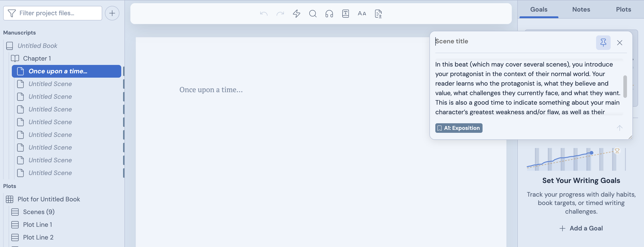Switch to the Plots tab
This screenshot has width=644, height=247.
(x=624, y=10)
